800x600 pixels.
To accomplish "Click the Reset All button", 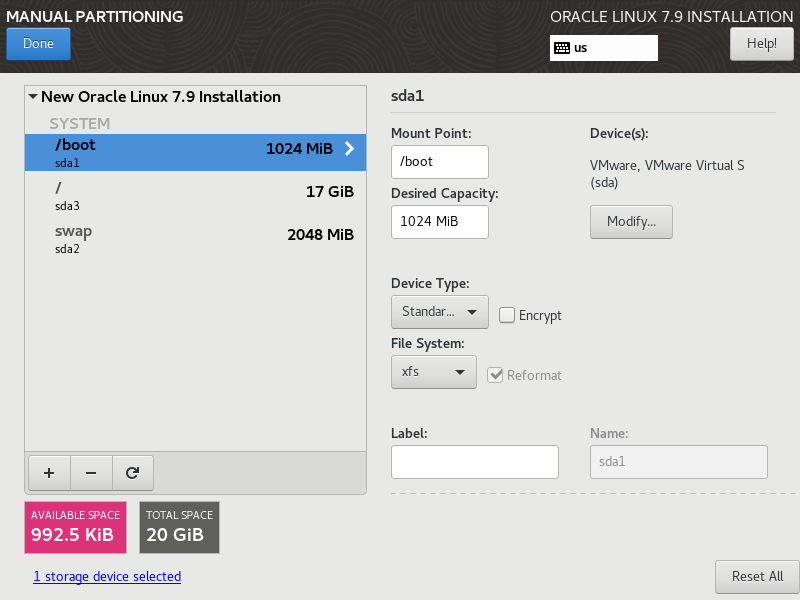I will pos(757,577).
